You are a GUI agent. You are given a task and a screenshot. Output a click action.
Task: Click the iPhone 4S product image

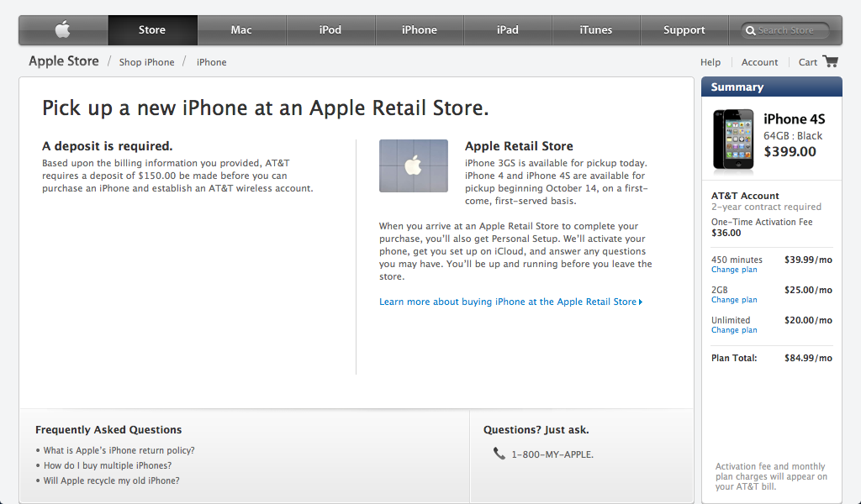(733, 139)
